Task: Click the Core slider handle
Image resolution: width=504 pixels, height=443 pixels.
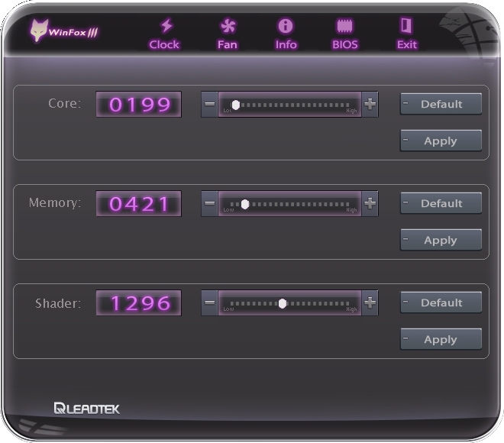Action: pyautogui.click(x=236, y=105)
